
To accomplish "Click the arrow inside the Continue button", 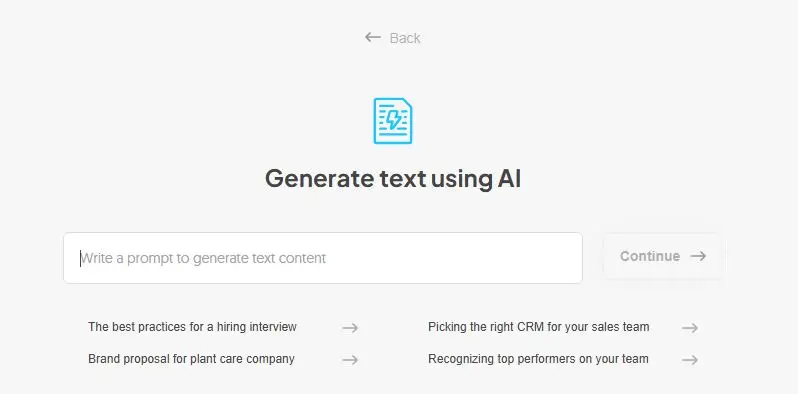I will tap(698, 256).
